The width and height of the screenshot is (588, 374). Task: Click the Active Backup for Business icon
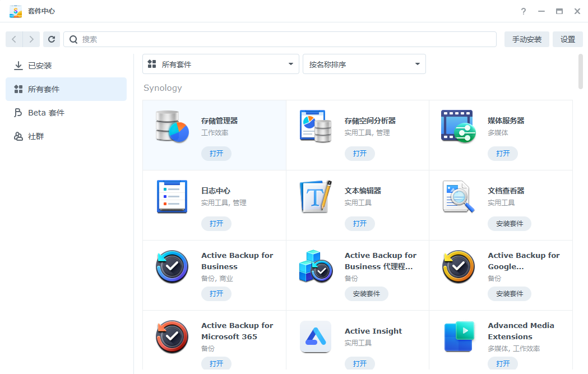172,267
